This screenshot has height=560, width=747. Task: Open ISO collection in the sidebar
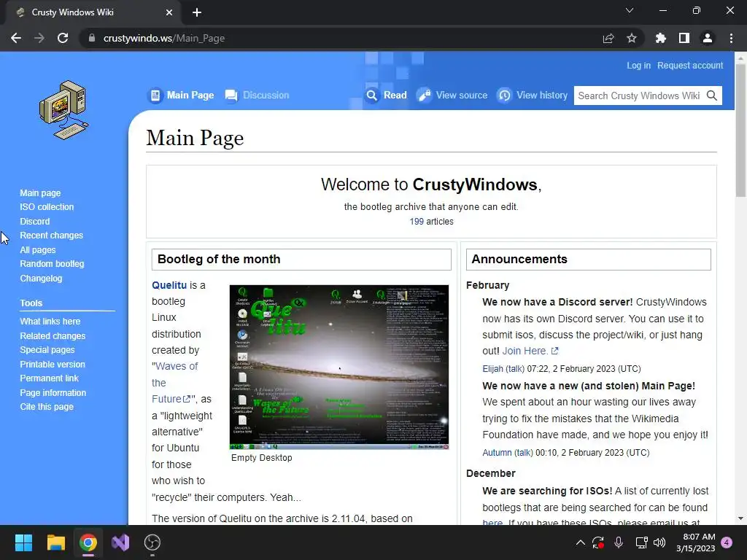(47, 207)
